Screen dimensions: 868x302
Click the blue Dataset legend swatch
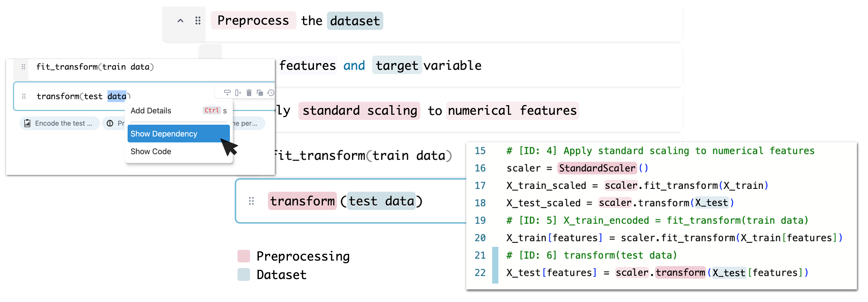[243, 275]
